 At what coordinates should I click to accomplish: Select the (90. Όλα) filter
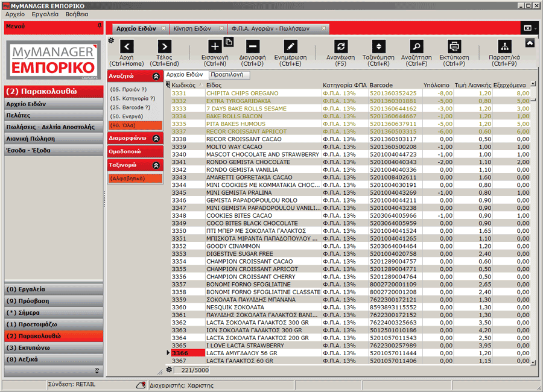[135, 125]
